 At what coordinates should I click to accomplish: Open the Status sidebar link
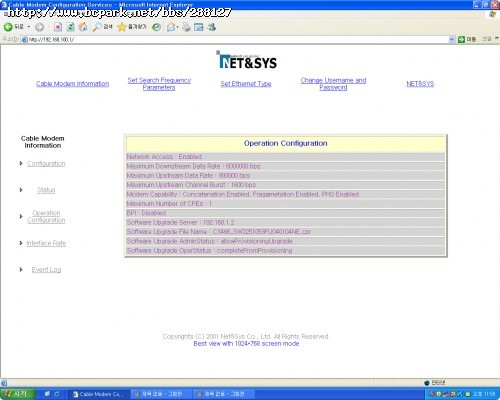point(46,190)
